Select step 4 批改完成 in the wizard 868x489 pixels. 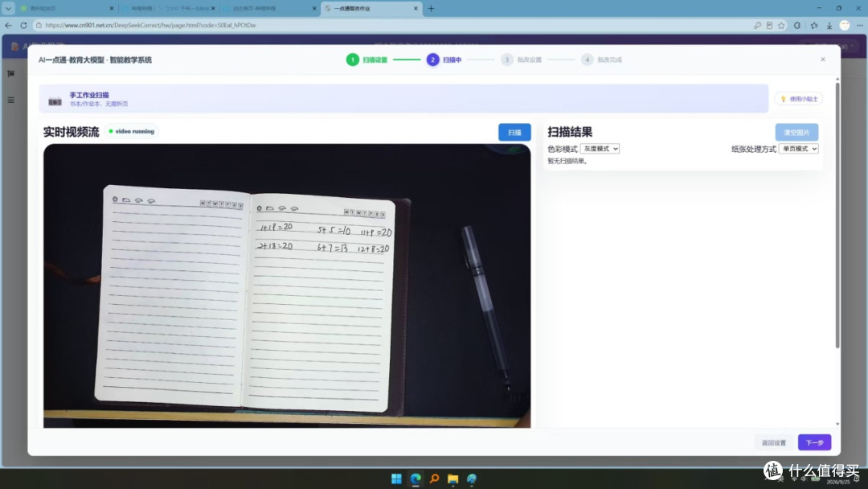[602, 60]
